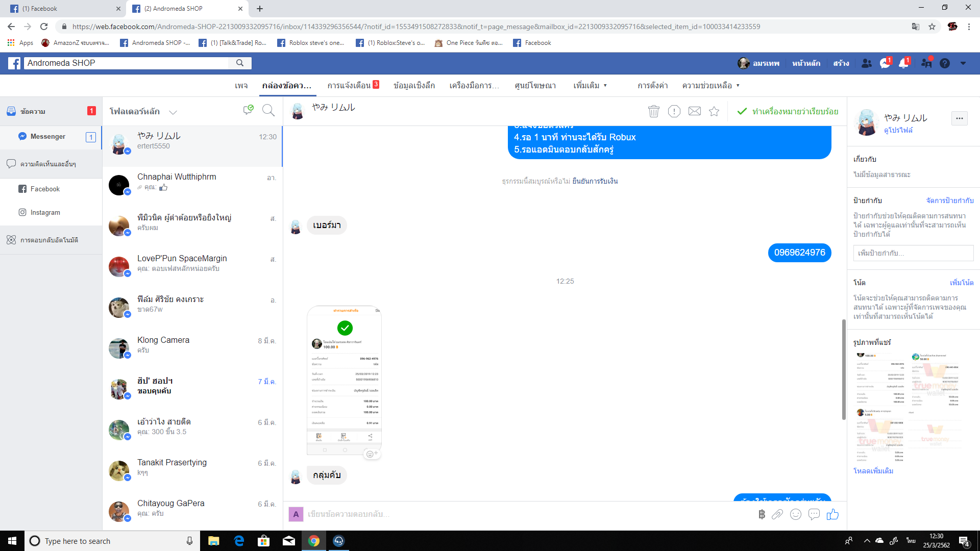This screenshot has height=551, width=980.
Task: Select Messenger in left sidebar
Action: 51,137
